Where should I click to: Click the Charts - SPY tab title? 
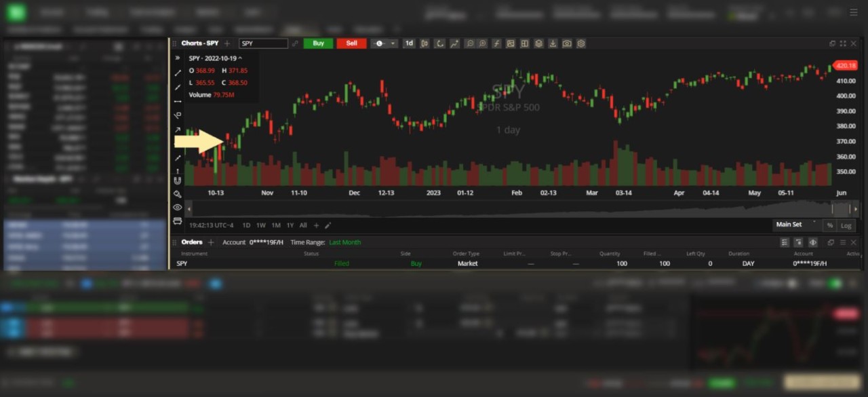click(200, 43)
